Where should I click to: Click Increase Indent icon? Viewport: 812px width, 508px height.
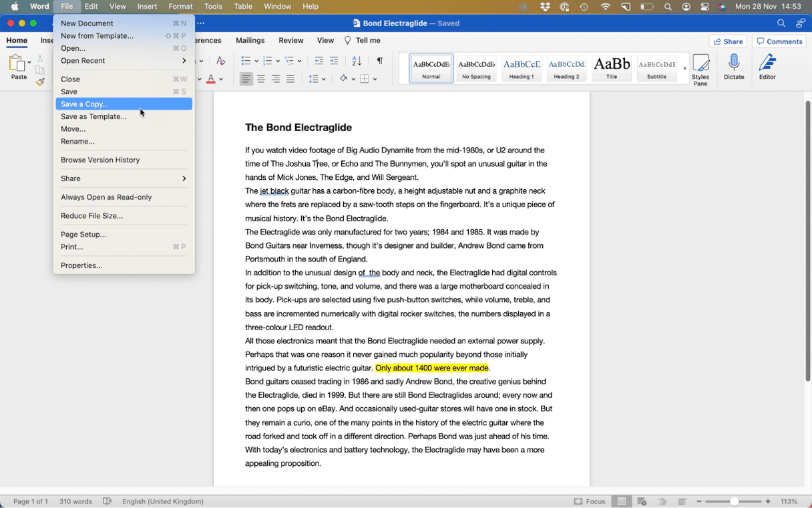334,61
